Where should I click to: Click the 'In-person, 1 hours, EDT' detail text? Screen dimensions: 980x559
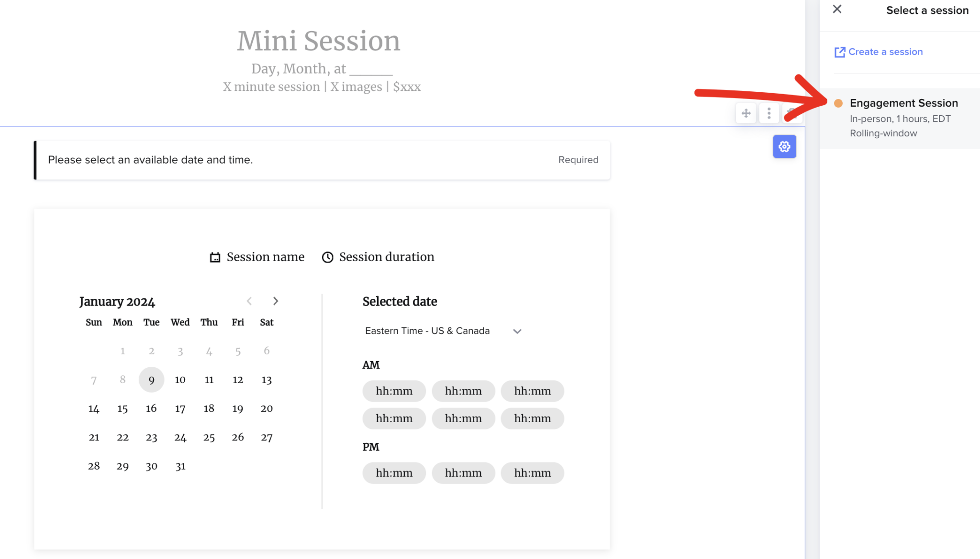pos(900,119)
